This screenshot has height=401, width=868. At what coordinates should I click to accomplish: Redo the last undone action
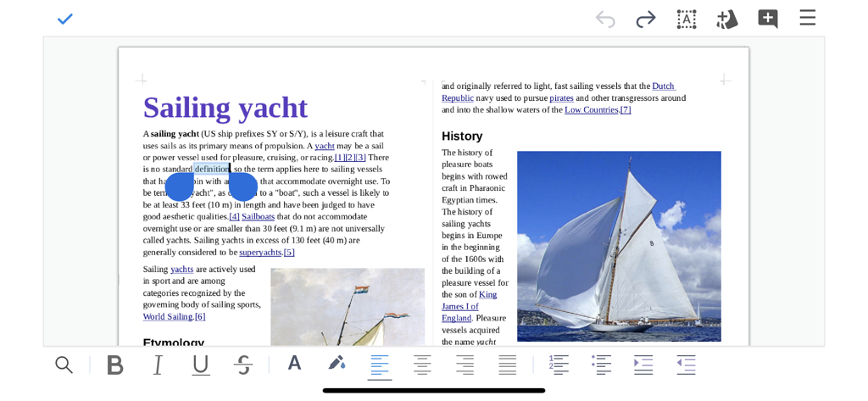tap(645, 19)
